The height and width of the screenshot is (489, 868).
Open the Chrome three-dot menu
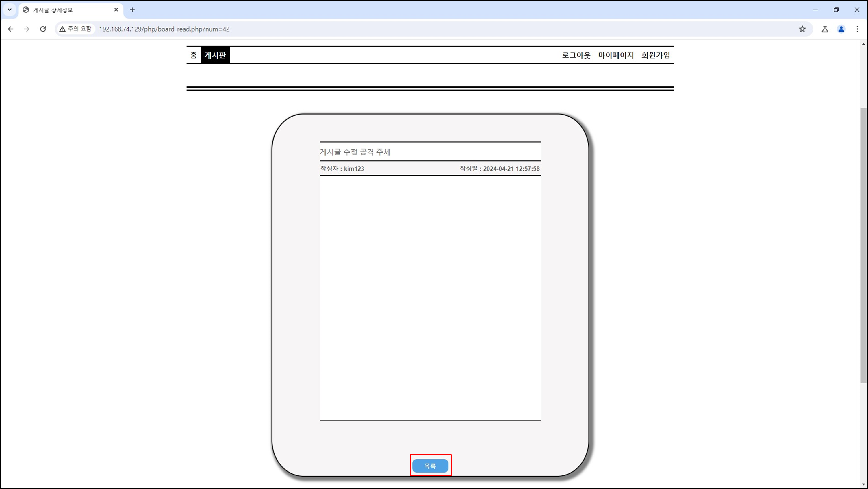858,29
